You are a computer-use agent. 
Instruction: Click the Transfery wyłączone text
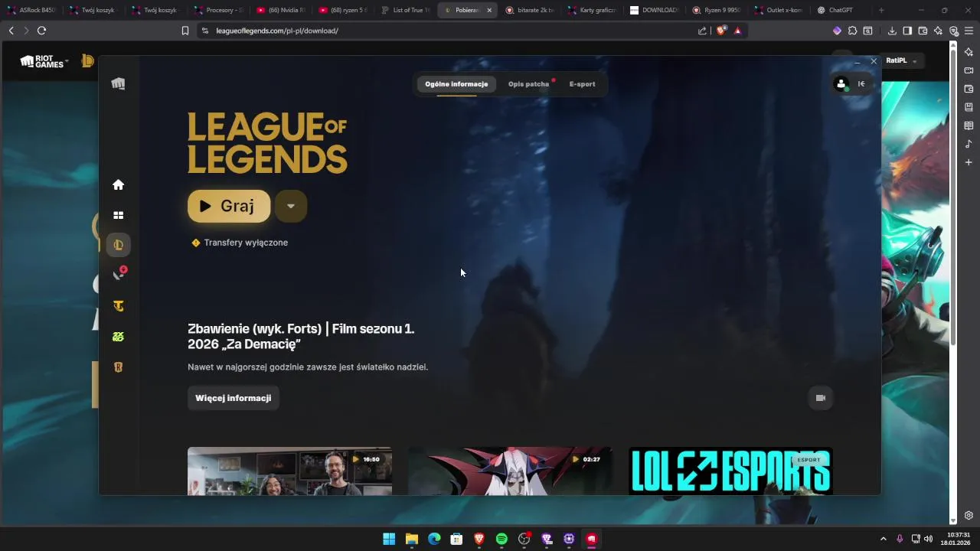246,243
